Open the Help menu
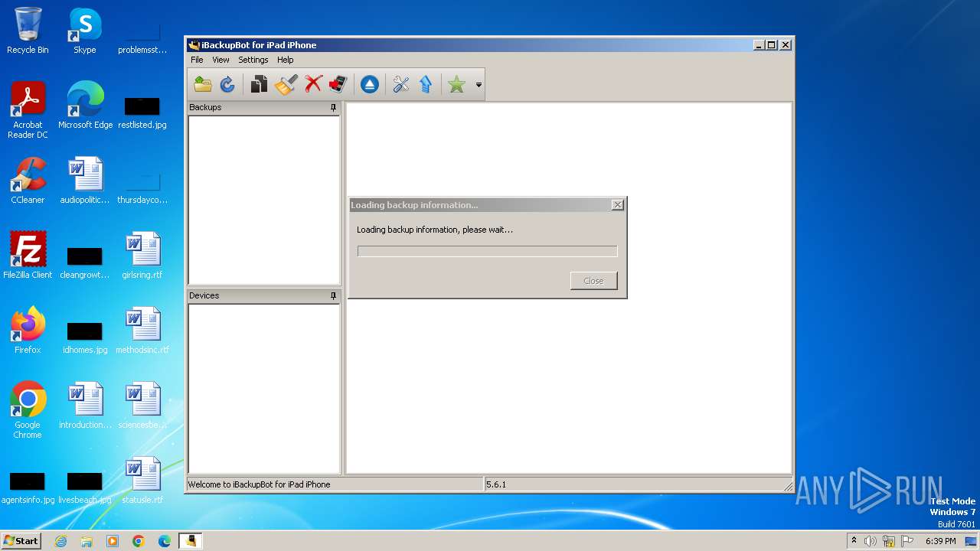Screen dimensions: 980x551 tap(285, 60)
